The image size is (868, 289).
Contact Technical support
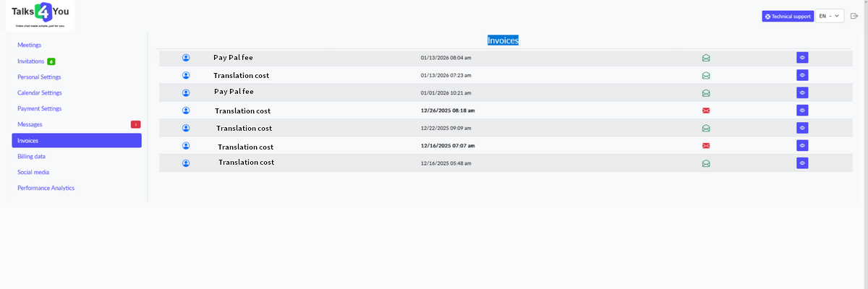(788, 16)
